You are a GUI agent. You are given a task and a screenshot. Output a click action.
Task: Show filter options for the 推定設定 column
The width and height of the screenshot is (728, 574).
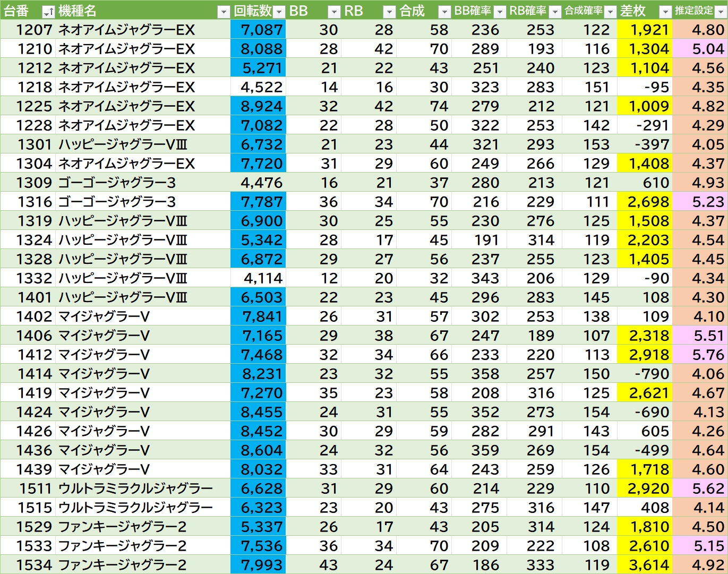click(721, 12)
